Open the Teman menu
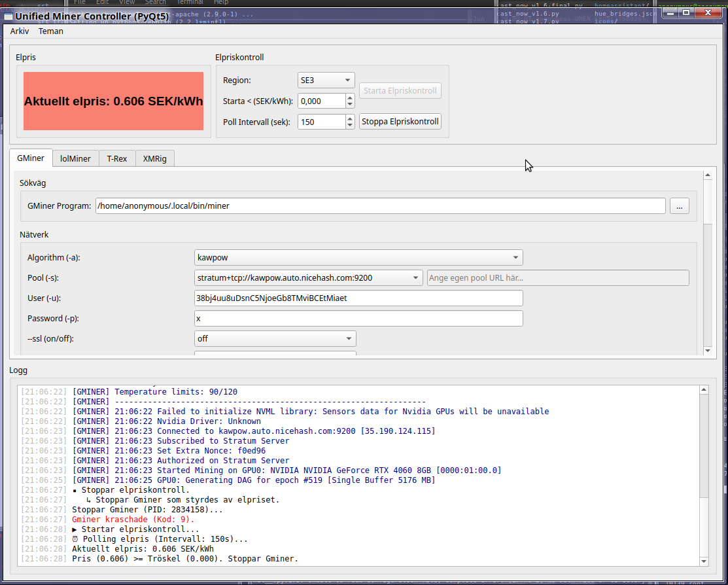 (x=51, y=31)
